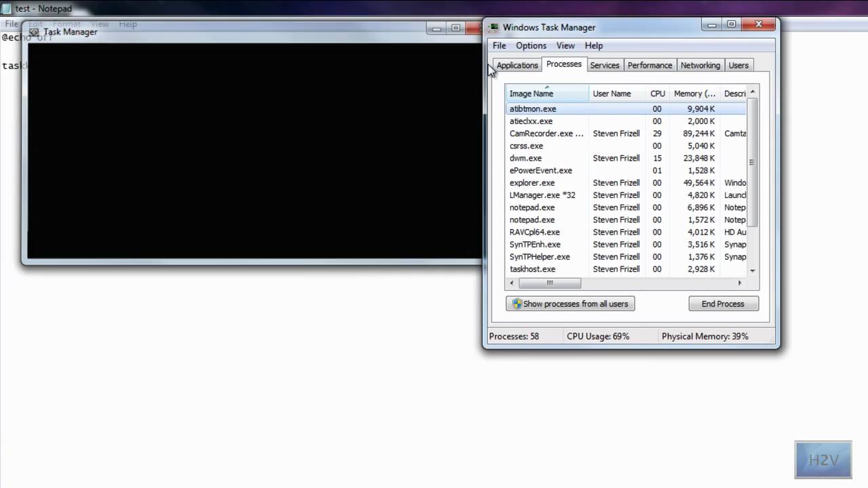Minimize the black console window
This screenshot has height=488, width=868.
(x=437, y=28)
